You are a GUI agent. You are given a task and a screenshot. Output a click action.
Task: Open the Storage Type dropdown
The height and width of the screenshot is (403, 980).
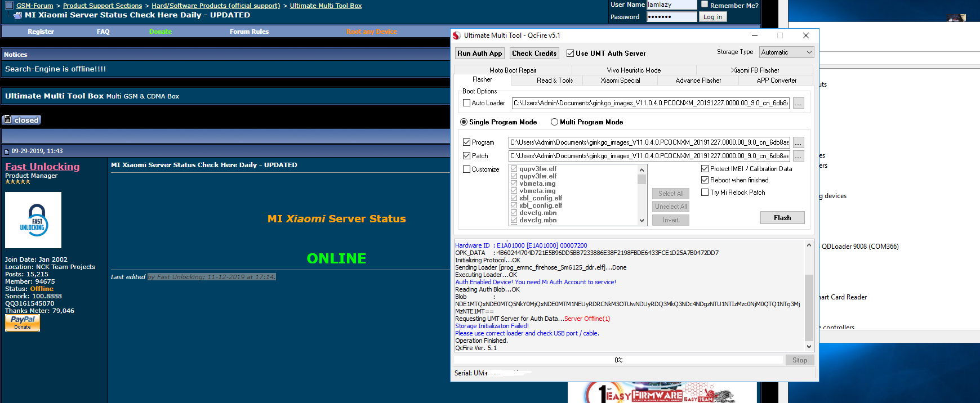[x=786, y=52]
